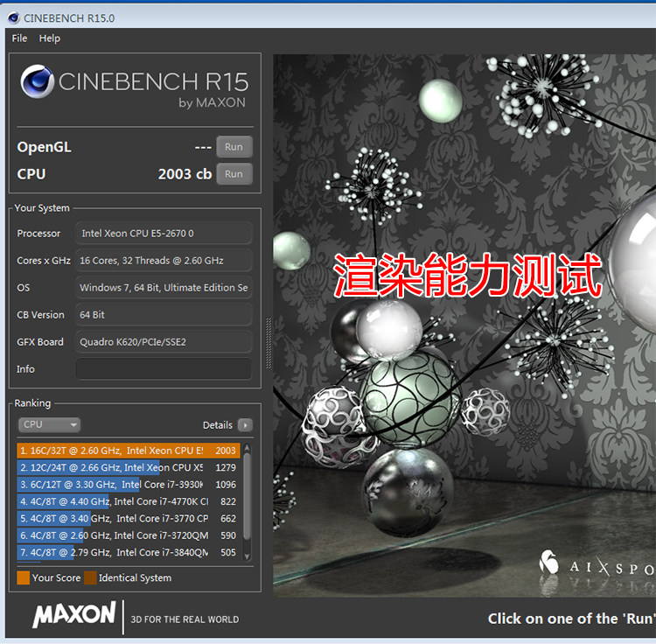
Task: Click the Info input field
Action: pyautogui.click(x=164, y=369)
